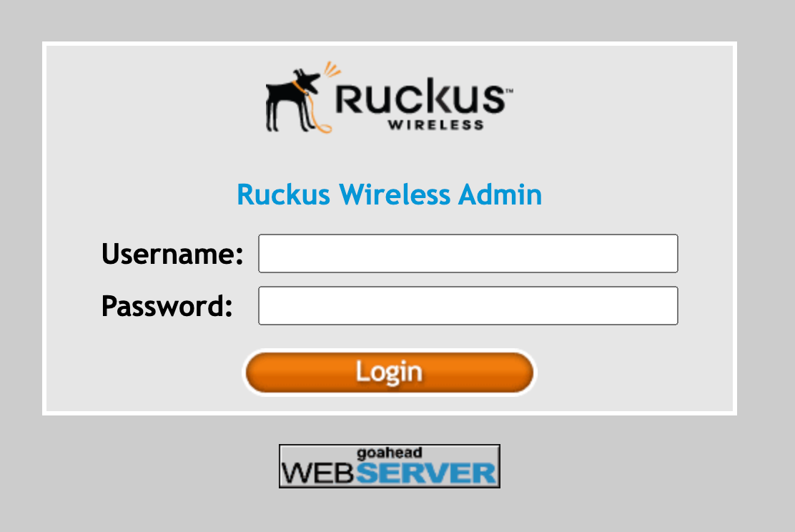Focus the Password input field

pos(468,306)
